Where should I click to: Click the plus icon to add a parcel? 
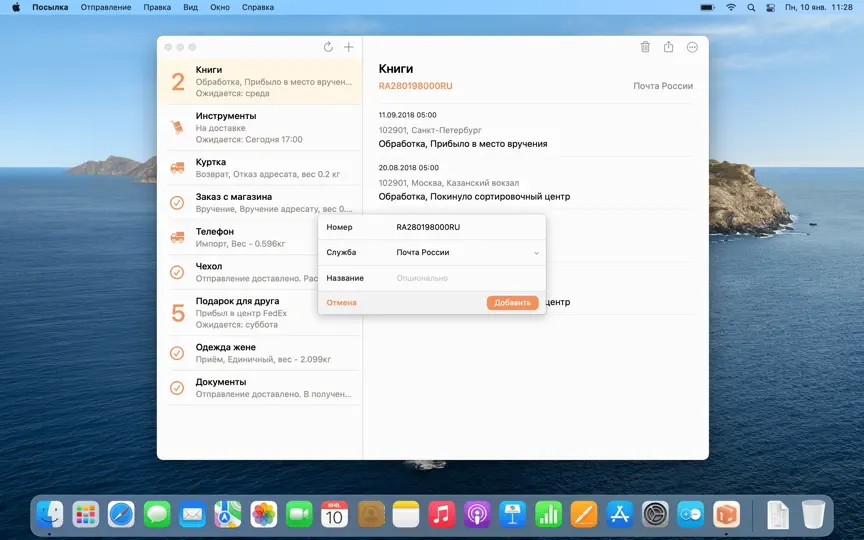coord(349,47)
